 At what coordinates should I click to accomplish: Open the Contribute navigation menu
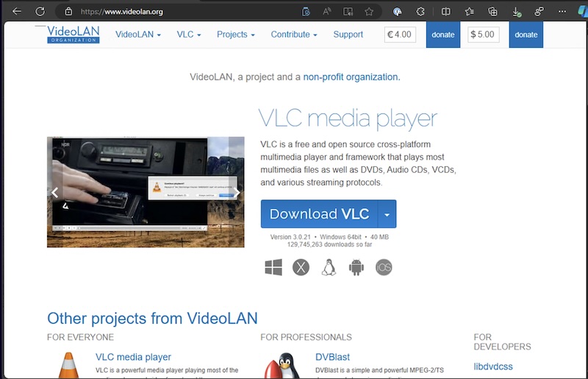tap(294, 35)
